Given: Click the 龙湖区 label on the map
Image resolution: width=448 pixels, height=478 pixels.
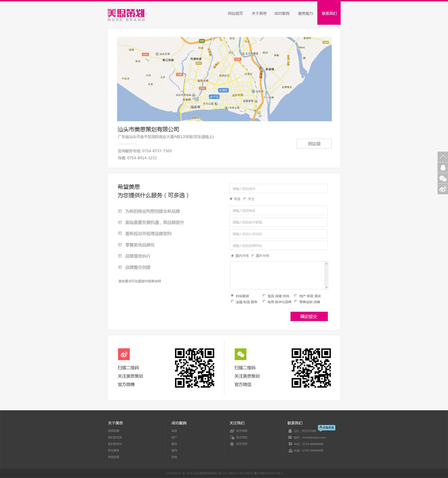Looking at the screenshot, I should (x=223, y=90).
